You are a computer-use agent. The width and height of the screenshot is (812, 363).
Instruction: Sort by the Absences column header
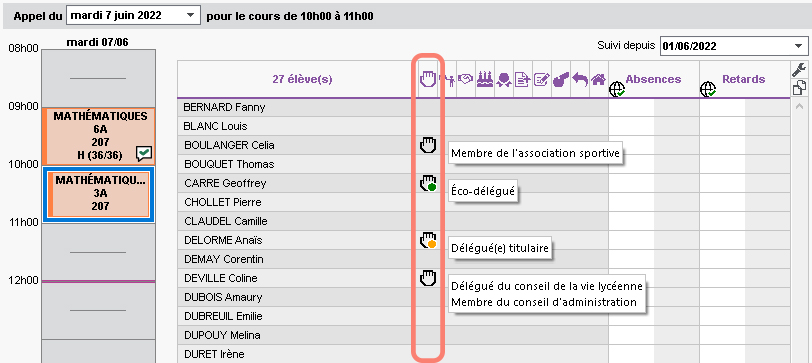point(653,79)
